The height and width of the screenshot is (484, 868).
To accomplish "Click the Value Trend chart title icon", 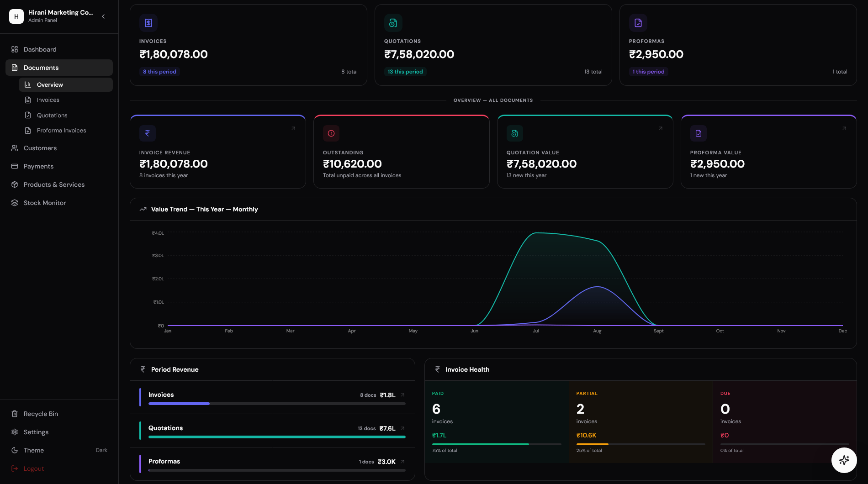I will pyautogui.click(x=143, y=209).
